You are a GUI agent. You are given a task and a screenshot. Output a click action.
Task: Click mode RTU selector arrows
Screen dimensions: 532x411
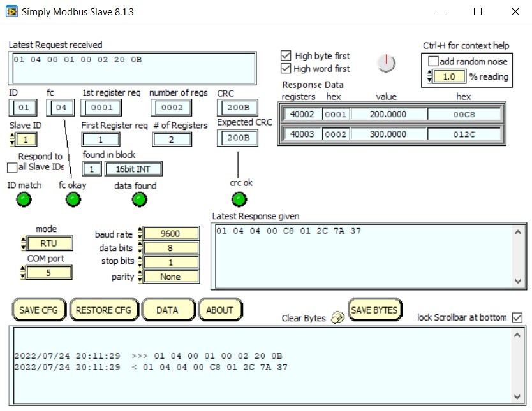tap(24, 243)
